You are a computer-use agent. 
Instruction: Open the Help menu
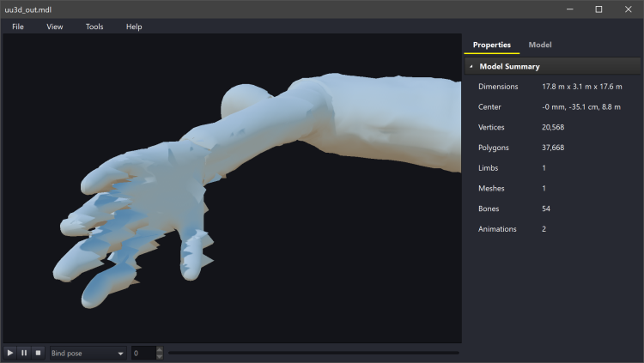(134, 27)
